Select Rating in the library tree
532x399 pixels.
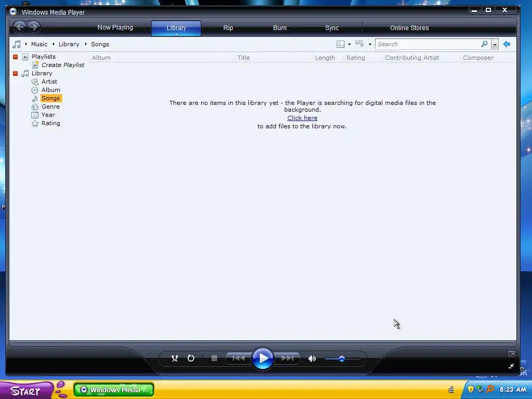[x=50, y=123]
